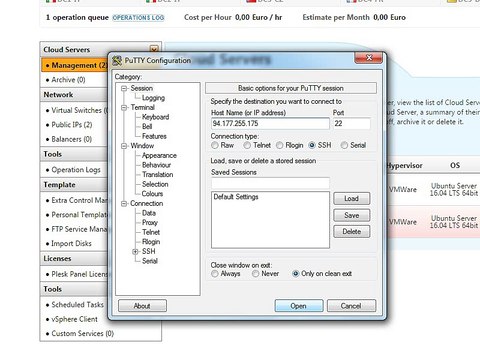Set close window on exit to Never
480x360 pixels.
pyautogui.click(x=256, y=274)
